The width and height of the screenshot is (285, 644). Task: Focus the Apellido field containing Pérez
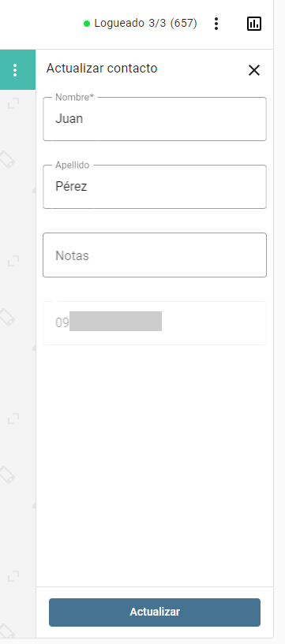[x=155, y=187]
